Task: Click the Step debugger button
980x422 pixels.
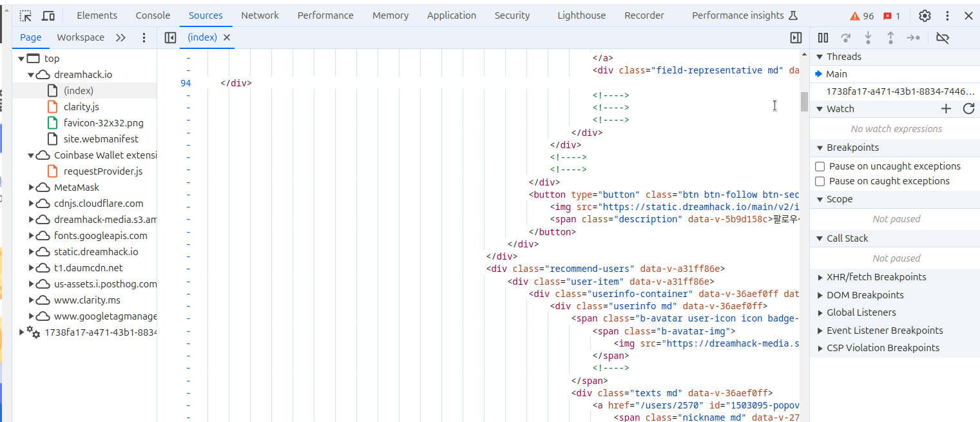Action: click(913, 38)
